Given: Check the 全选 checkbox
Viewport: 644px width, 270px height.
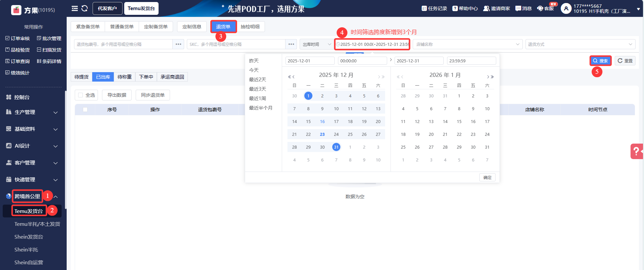Looking at the screenshot, I should [80, 95].
